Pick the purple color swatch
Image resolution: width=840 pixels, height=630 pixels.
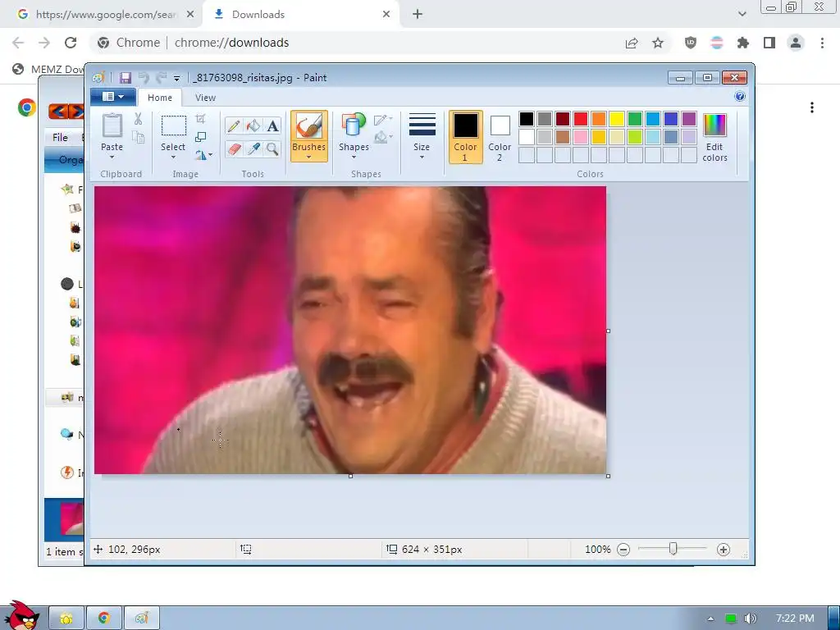point(689,119)
